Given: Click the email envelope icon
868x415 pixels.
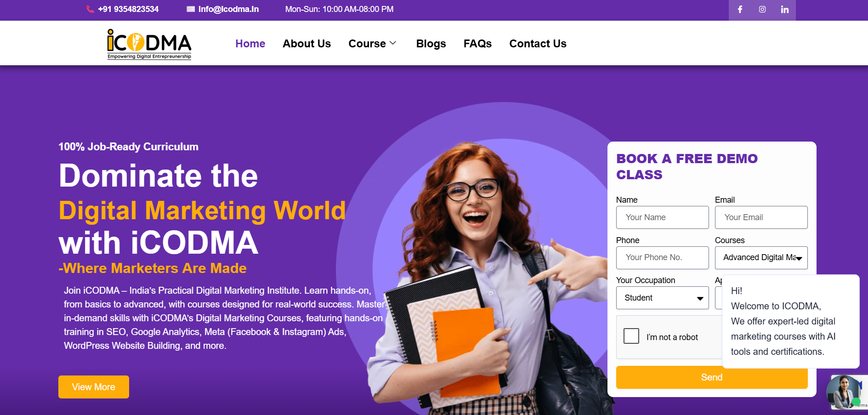Looking at the screenshot, I should [x=191, y=9].
